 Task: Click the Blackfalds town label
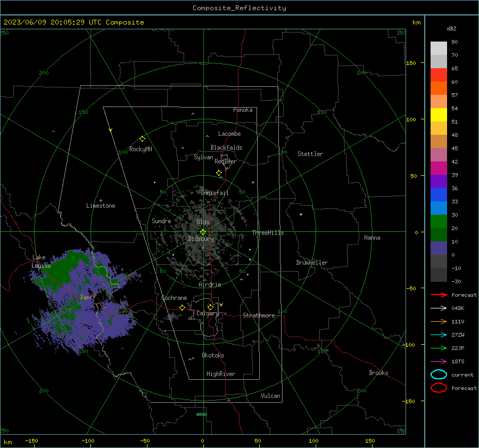[226, 148]
